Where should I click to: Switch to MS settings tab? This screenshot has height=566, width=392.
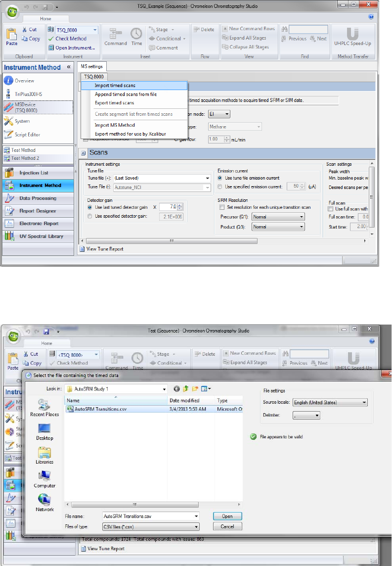point(91,66)
